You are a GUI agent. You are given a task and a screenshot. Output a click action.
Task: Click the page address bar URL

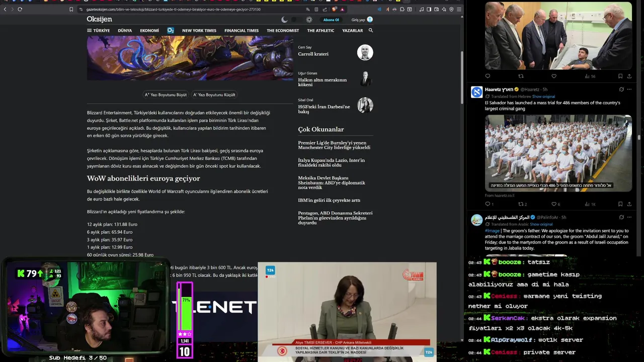click(x=173, y=9)
